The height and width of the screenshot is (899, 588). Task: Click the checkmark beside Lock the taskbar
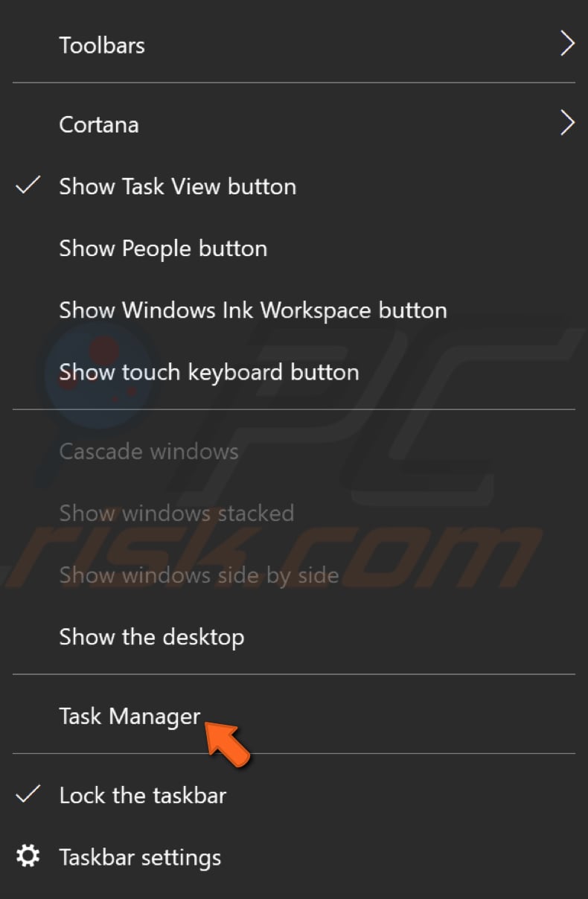tap(28, 795)
